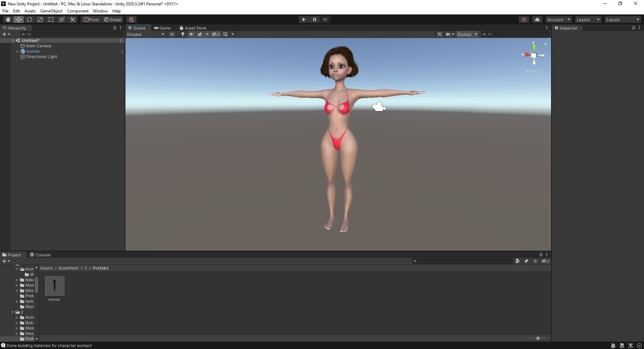The height and width of the screenshot is (349, 644).
Task: Search by type in Project panel
Action: click(518, 261)
